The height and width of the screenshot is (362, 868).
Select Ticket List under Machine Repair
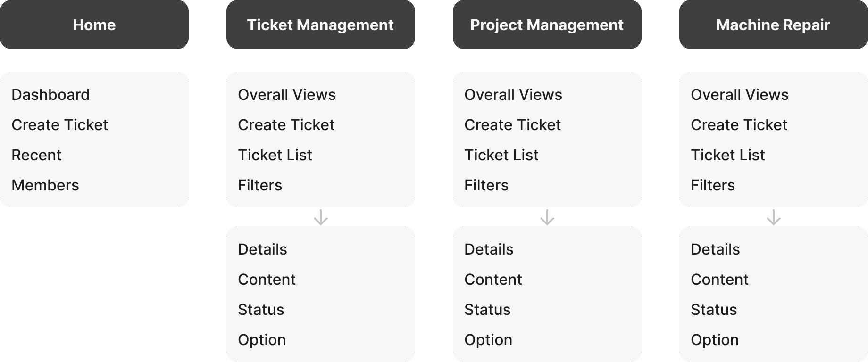coord(728,155)
